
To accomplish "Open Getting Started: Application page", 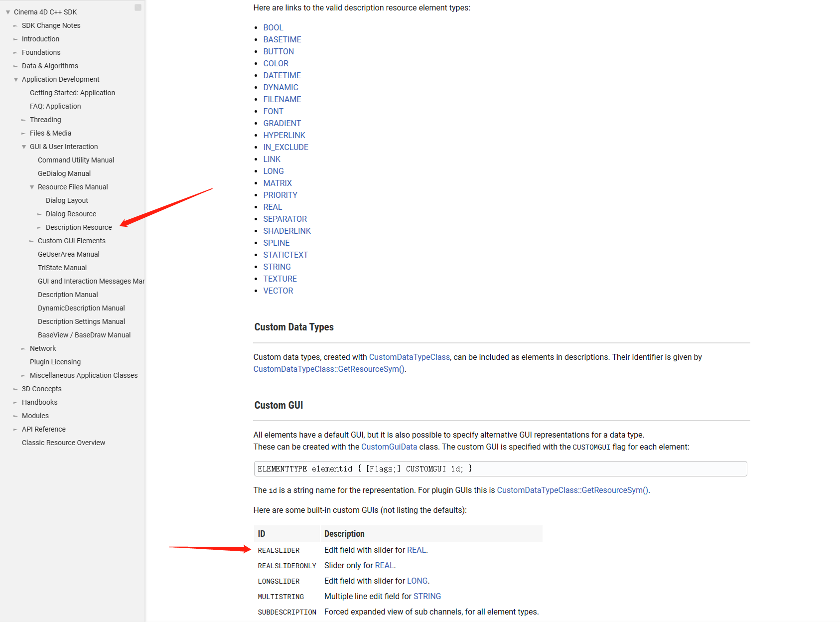I will 72,93.
